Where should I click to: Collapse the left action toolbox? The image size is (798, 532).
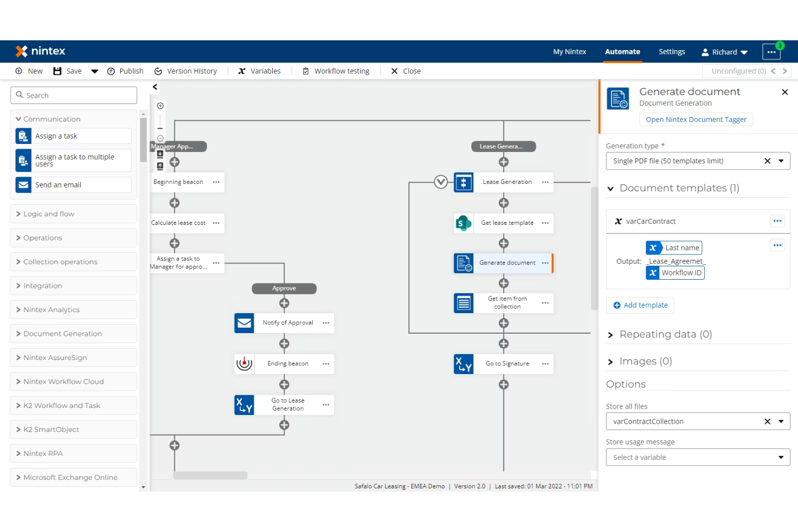point(155,87)
